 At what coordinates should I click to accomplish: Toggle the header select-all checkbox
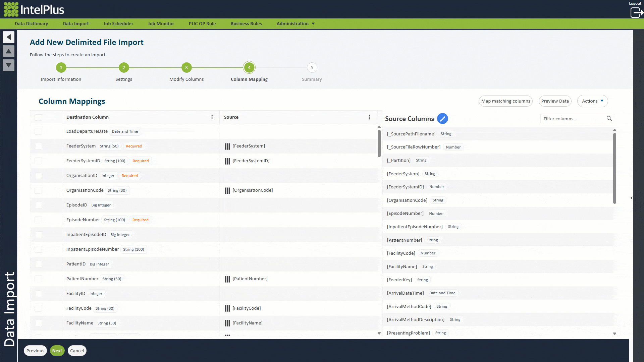point(39,117)
